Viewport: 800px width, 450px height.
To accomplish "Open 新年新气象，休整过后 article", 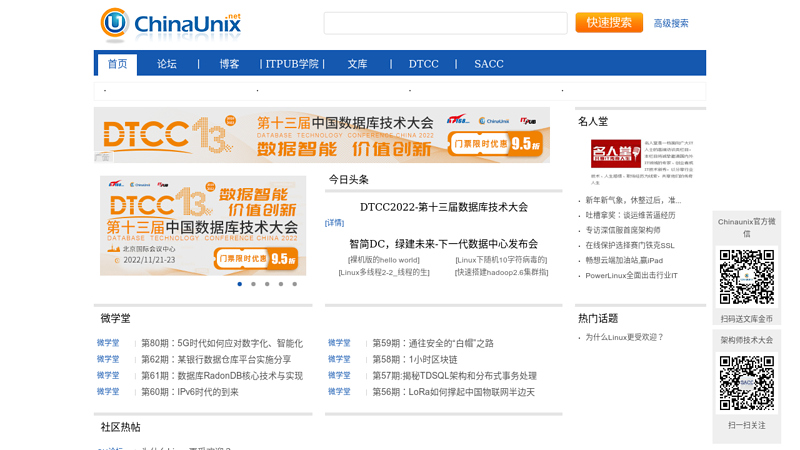I will (633, 200).
